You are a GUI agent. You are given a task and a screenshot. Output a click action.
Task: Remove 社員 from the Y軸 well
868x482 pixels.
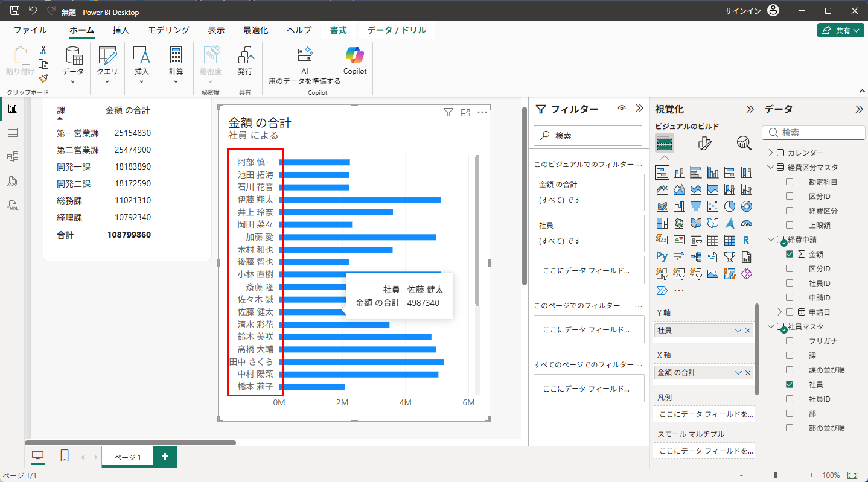click(x=748, y=331)
